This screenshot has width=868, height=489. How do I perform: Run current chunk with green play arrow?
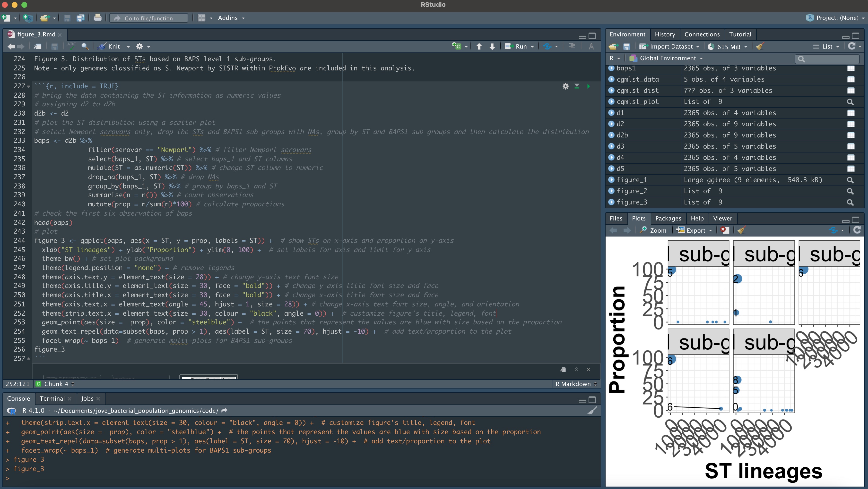(588, 86)
